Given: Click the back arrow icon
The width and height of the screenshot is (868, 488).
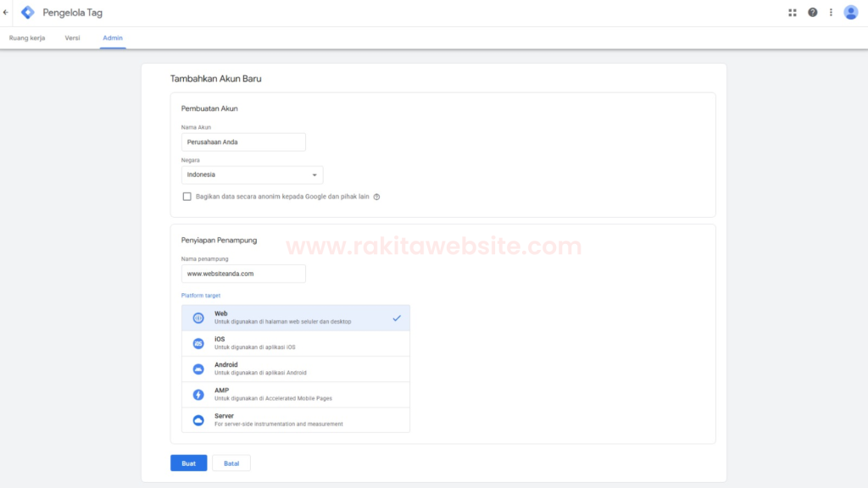Looking at the screenshot, I should click(6, 12).
